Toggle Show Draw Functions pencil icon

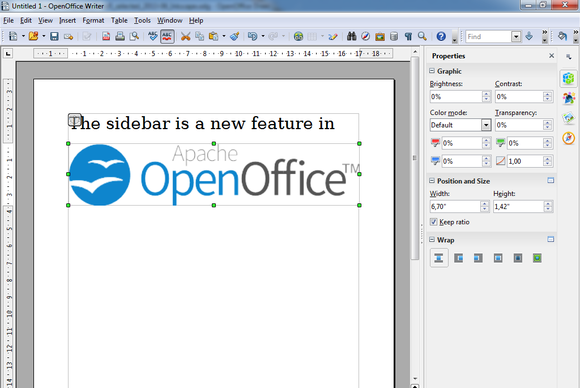tap(333, 36)
